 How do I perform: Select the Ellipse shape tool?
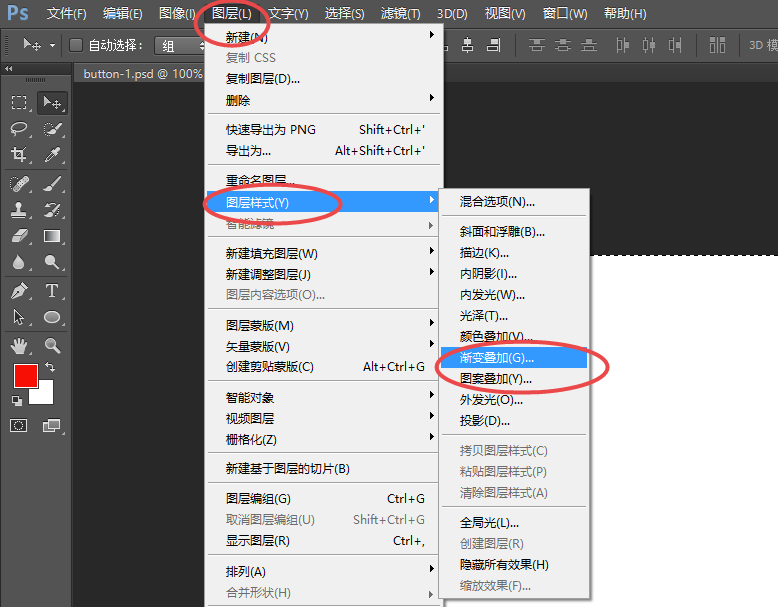coord(52,317)
